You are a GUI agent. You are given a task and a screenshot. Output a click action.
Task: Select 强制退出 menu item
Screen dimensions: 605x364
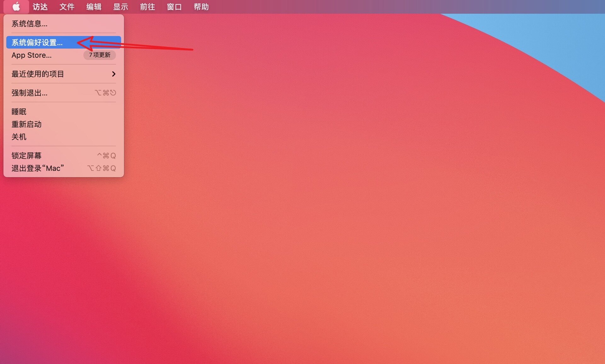coord(29,93)
